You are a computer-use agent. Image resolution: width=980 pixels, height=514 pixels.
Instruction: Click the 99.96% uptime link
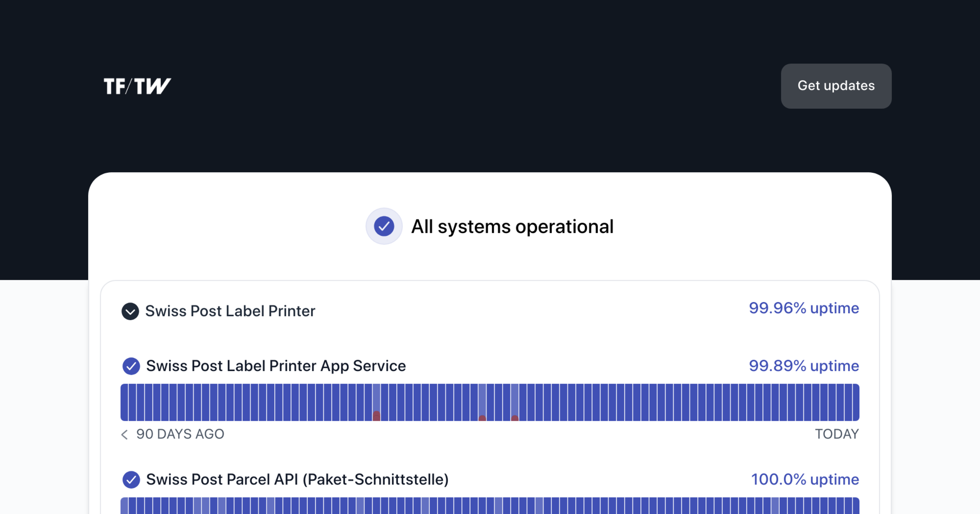pos(804,308)
